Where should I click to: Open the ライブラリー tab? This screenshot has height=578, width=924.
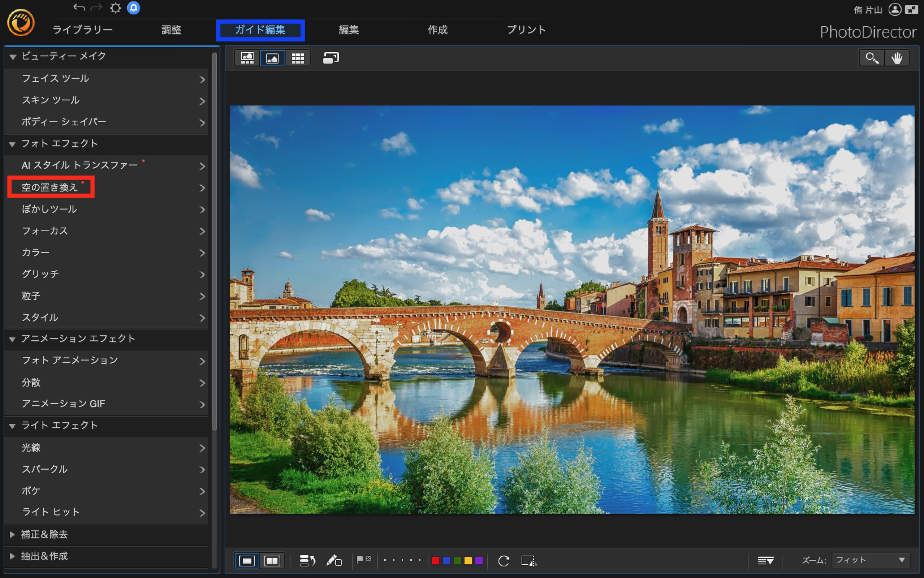[82, 30]
